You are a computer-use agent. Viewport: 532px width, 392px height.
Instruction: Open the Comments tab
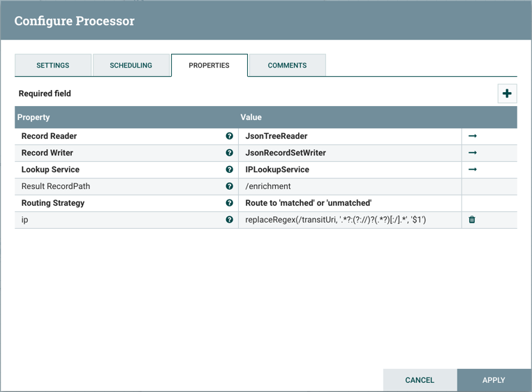click(287, 66)
